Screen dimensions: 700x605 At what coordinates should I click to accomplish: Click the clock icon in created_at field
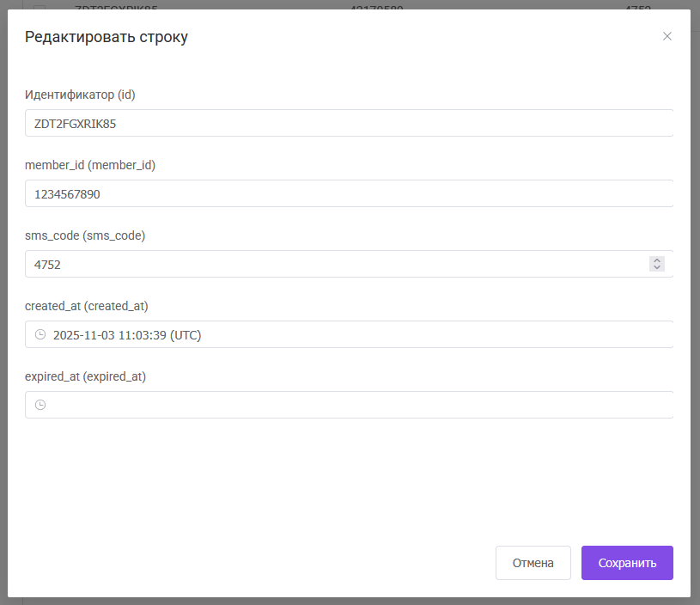click(40, 334)
